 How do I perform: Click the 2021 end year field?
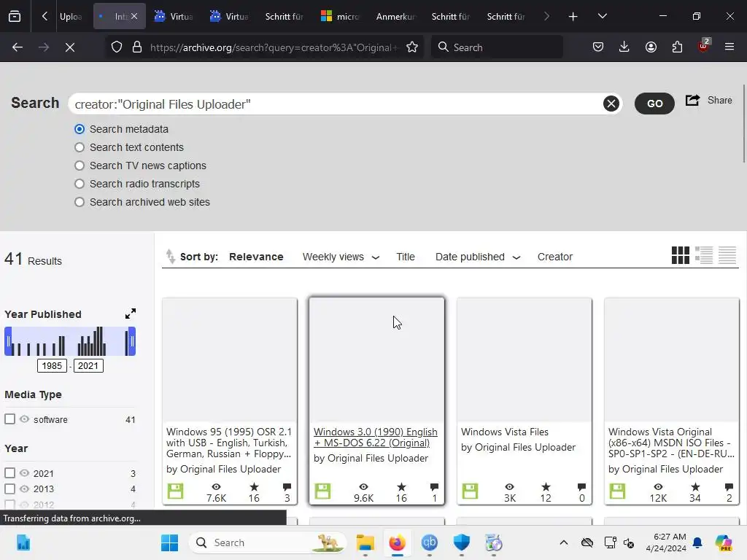click(88, 366)
